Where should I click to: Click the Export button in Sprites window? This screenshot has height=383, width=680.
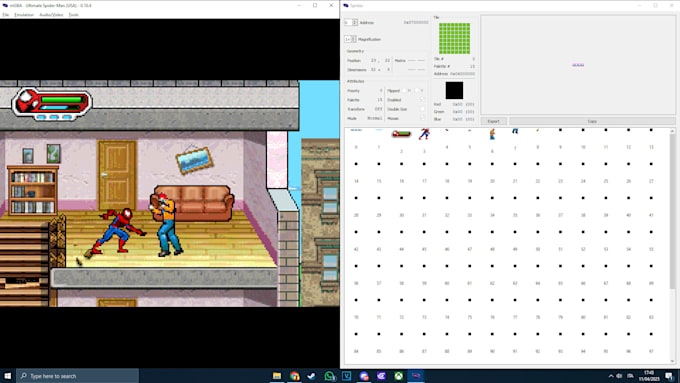(494, 121)
